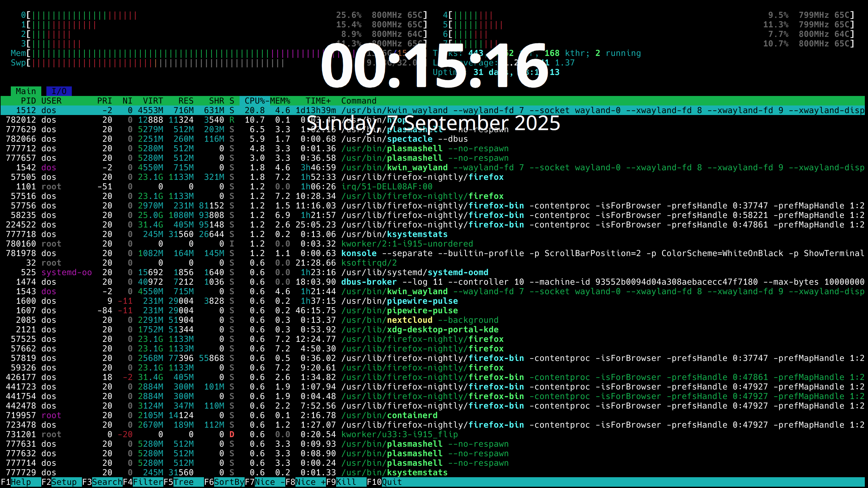Select ksoftirqd/2 process row
The width and height of the screenshot is (868, 488).
point(433,263)
